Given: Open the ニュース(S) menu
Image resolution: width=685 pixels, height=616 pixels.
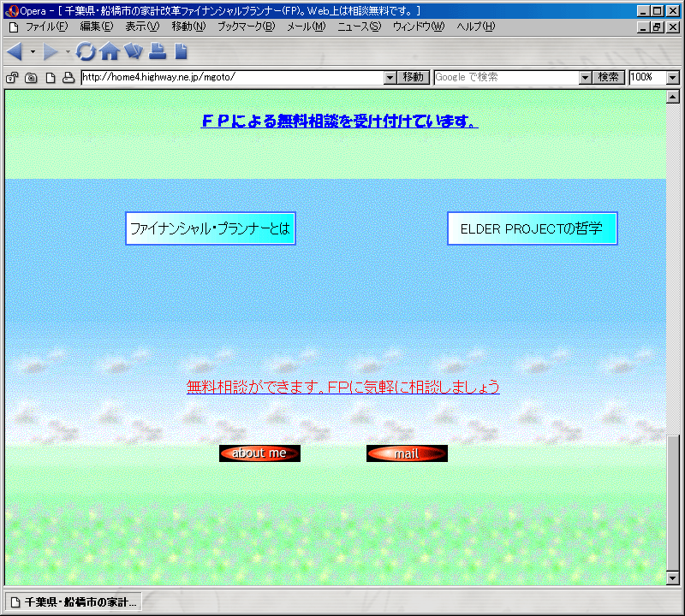Looking at the screenshot, I should click(x=359, y=27).
